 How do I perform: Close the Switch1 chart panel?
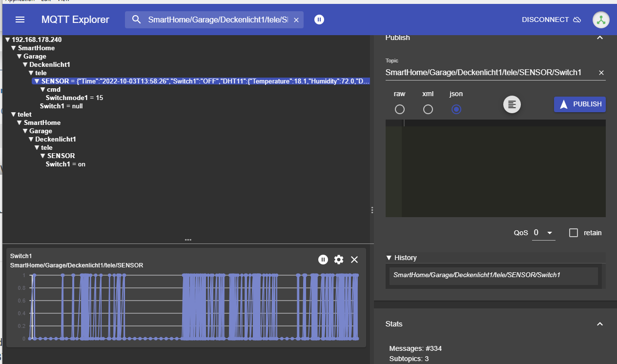click(354, 260)
